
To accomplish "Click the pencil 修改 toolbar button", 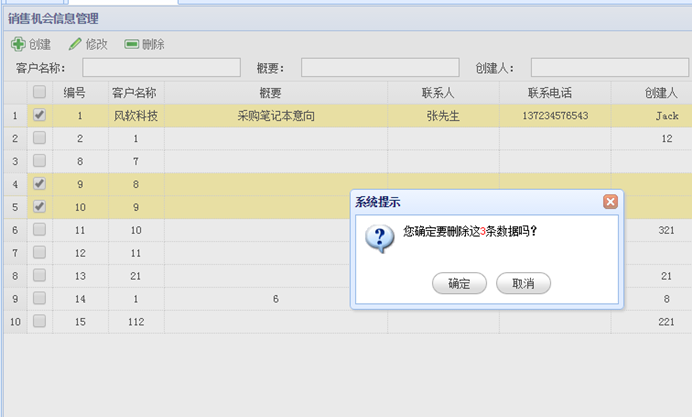I will pos(88,44).
